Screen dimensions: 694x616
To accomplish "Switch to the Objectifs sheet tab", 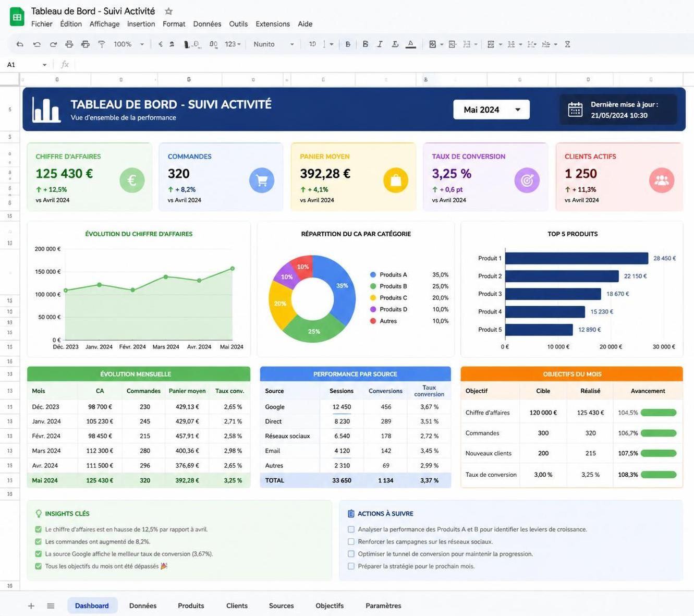I will 330,606.
